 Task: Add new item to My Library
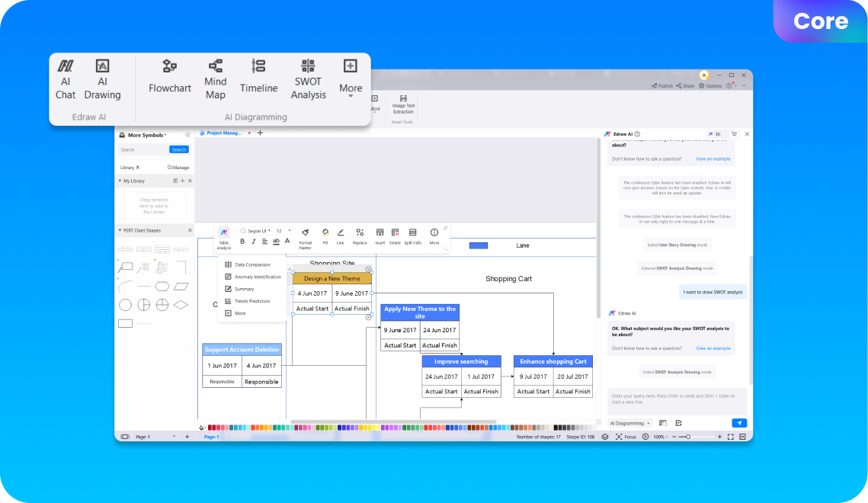pos(183,181)
